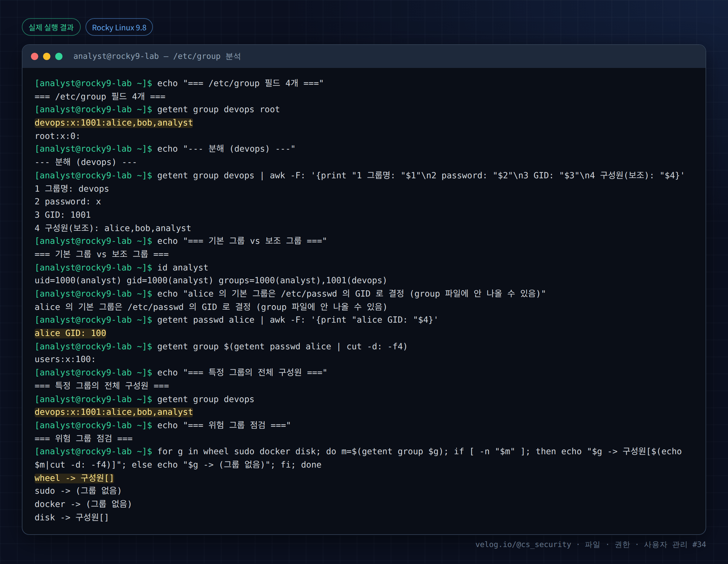Click the output '=== 기본 그룹 vs 보조 그룹 ==='
The image size is (728, 564).
[102, 254]
